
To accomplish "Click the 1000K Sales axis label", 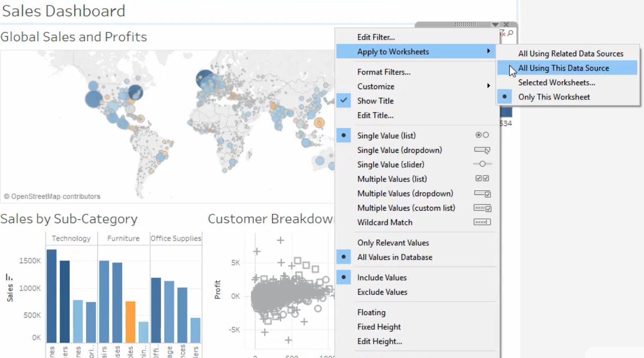I will [x=30, y=288].
